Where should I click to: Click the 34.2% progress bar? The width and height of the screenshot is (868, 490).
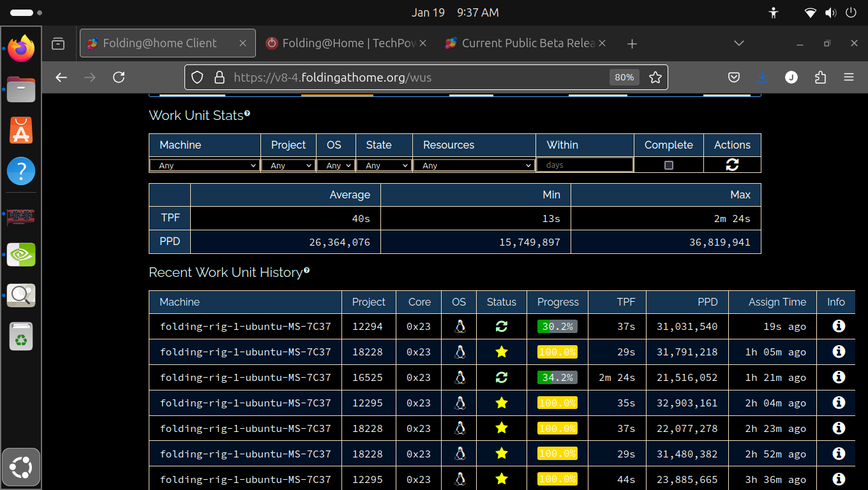[x=557, y=377]
